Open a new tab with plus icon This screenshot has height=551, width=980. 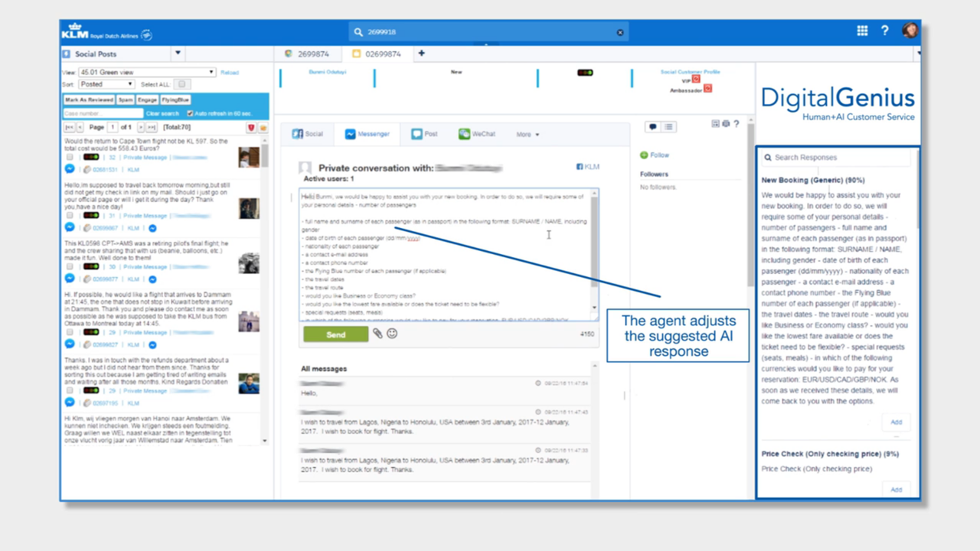[421, 54]
